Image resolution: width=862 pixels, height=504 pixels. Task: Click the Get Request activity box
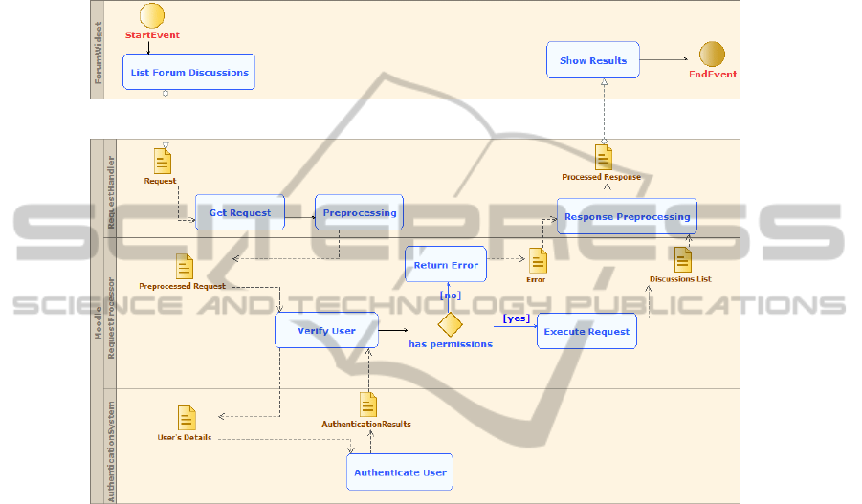point(240,212)
